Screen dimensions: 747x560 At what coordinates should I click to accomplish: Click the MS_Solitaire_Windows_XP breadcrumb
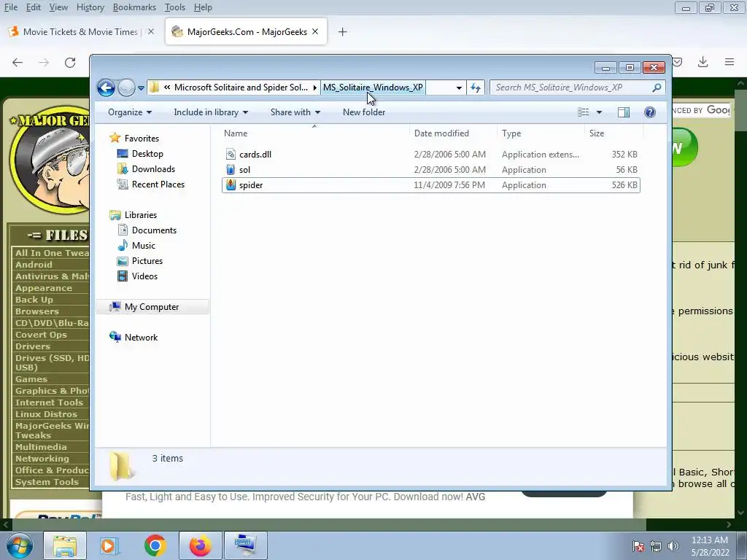click(373, 87)
